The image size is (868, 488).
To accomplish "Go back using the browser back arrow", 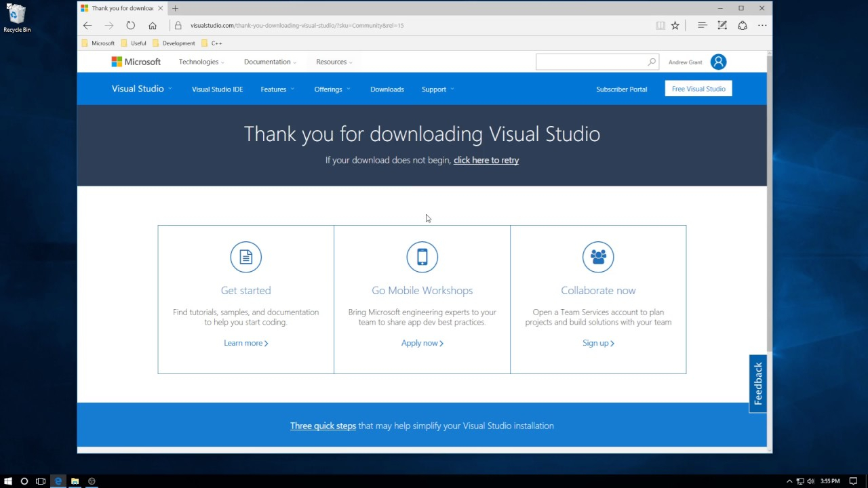I will [87, 26].
